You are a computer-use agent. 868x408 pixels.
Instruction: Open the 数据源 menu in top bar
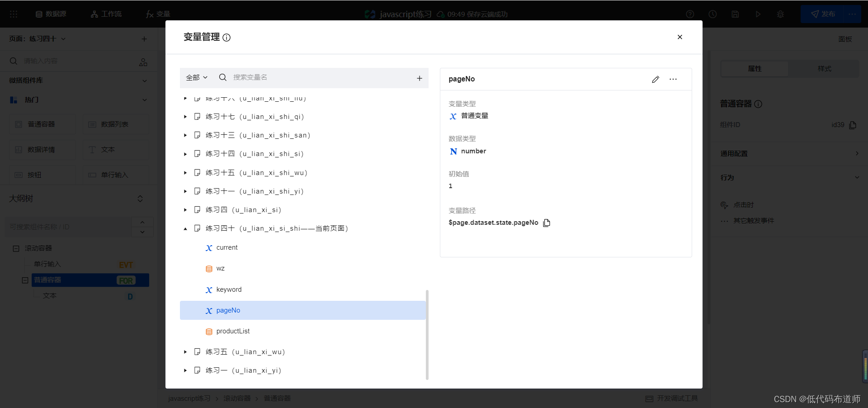(x=51, y=14)
